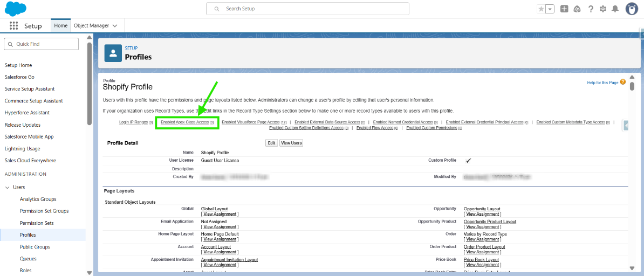This screenshot has width=644, height=276.
Task: Click the Trailhead guidance center icon
Action: point(577,9)
